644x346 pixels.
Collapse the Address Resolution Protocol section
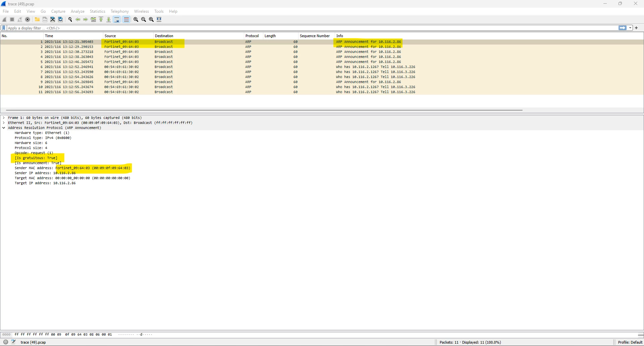point(4,128)
